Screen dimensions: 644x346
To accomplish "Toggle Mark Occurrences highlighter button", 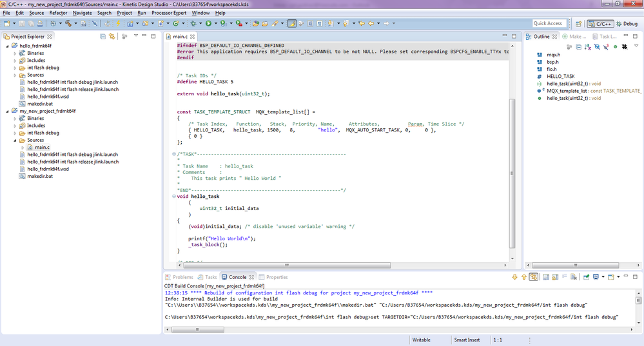I will pyautogui.click(x=292, y=23).
